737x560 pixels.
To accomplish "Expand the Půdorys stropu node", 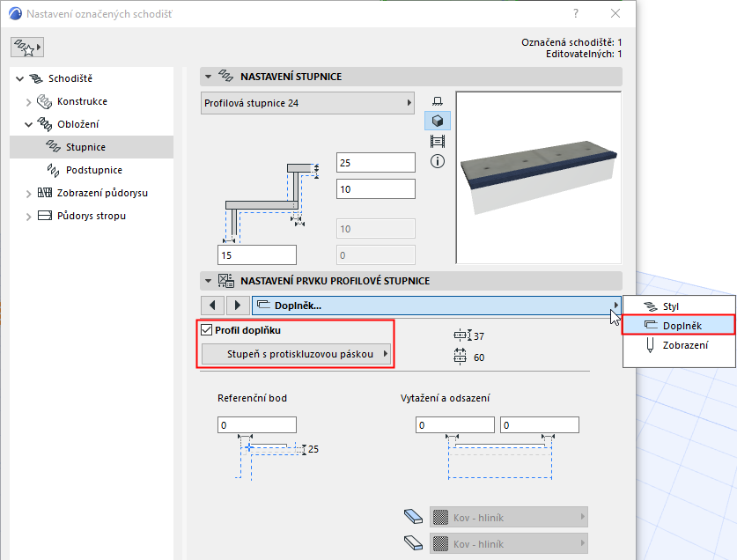I will coord(29,217).
